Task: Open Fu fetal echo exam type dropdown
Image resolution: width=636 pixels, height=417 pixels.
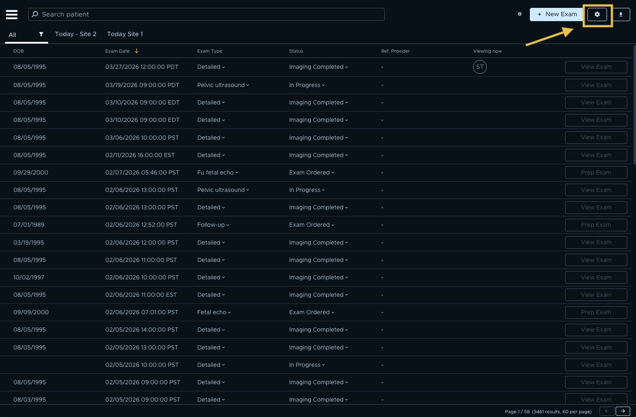Action: pyautogui.click(x=218, y=172)
